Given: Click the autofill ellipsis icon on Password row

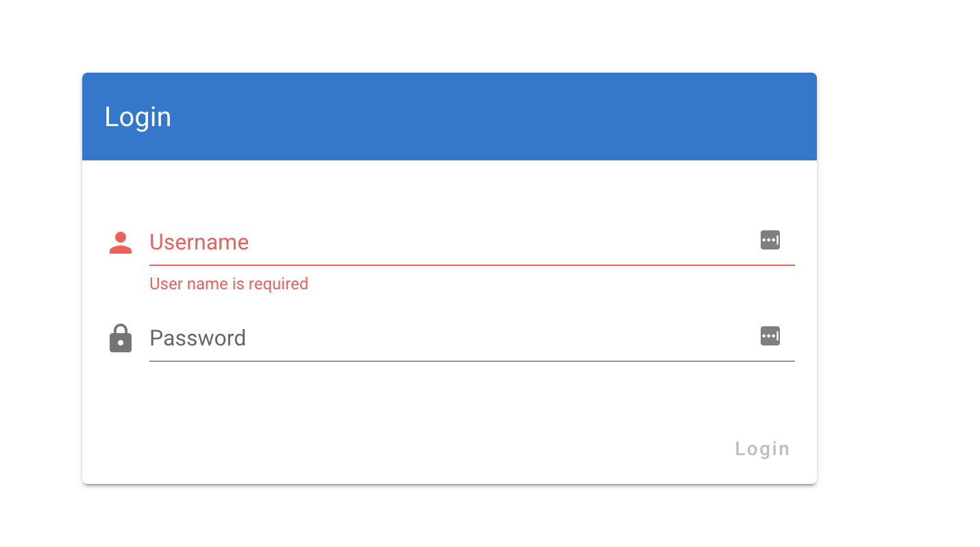Looking at the screenshot, I should (770, 336).
